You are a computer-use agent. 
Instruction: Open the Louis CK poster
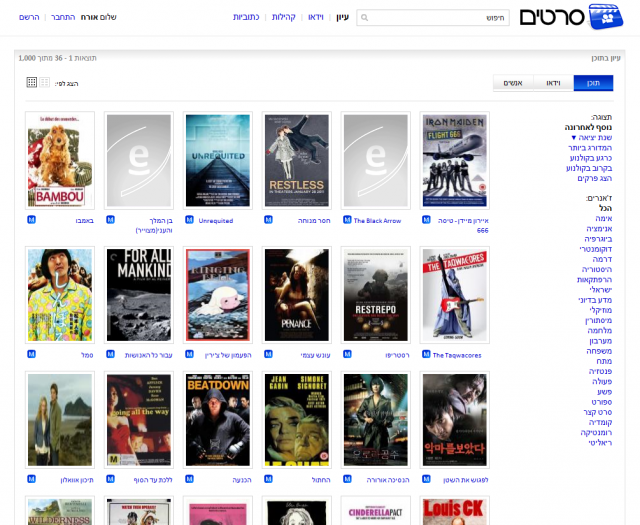455,510
